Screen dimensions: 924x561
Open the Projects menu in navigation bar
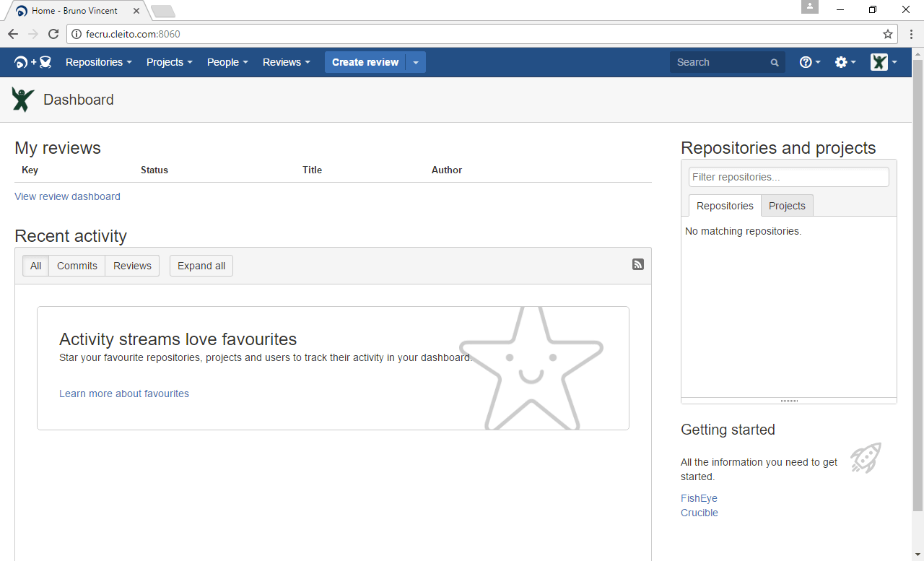[170, 62]
